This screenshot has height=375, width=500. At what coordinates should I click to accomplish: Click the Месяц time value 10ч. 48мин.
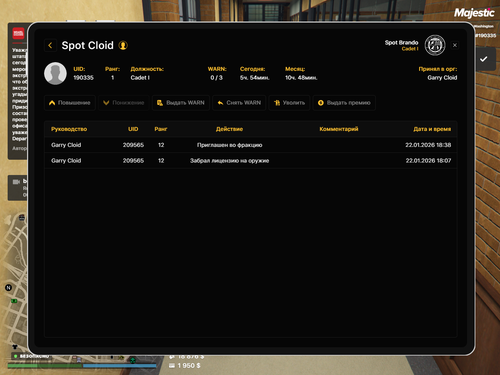tap(301, 78)
